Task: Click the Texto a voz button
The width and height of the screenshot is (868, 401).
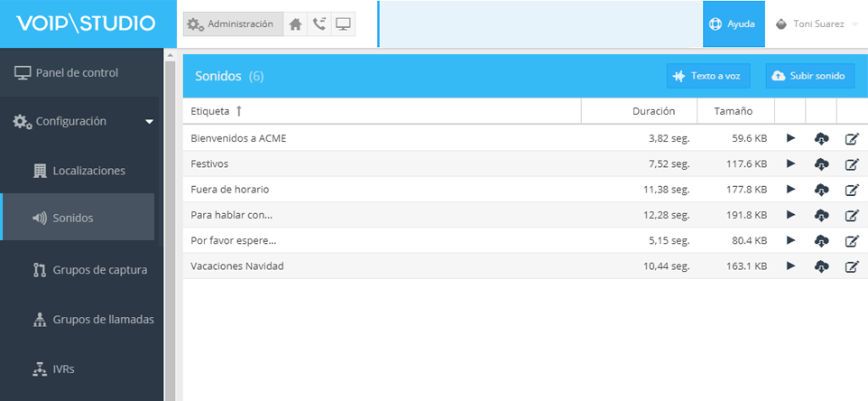Action: coord(708,77)
